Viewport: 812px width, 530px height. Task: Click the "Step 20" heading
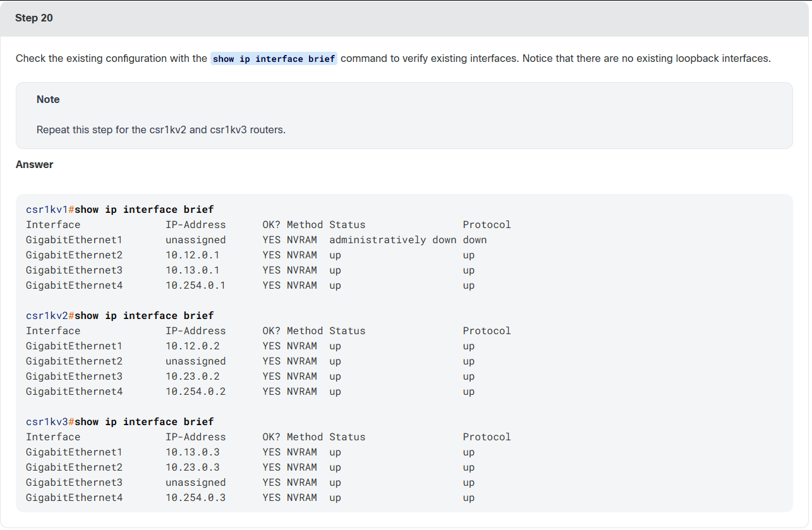coord(34,18)
